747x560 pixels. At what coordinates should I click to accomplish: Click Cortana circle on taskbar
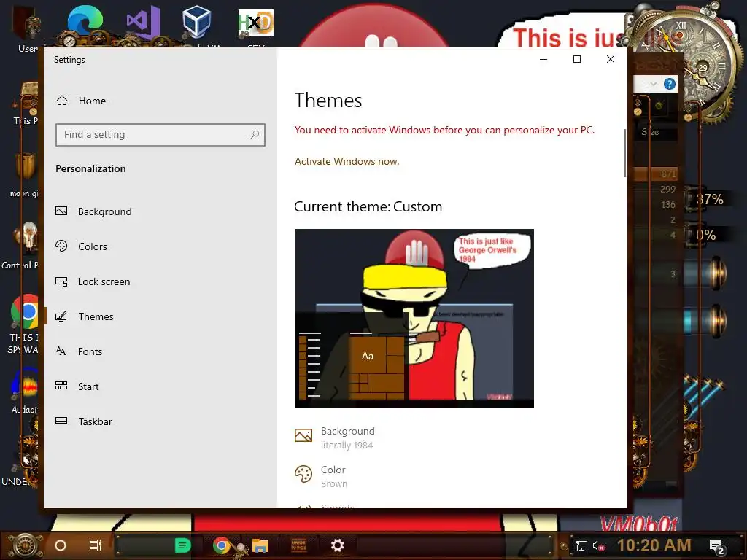[61, 545]
